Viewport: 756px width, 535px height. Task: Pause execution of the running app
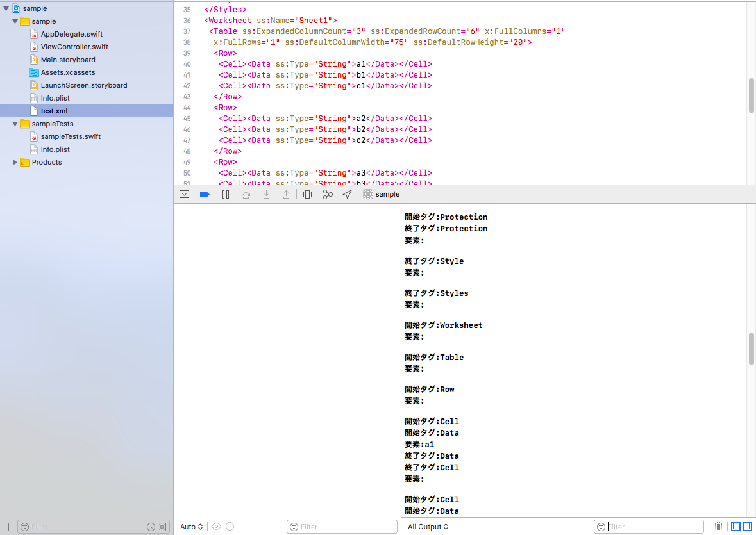pos(225,194)
